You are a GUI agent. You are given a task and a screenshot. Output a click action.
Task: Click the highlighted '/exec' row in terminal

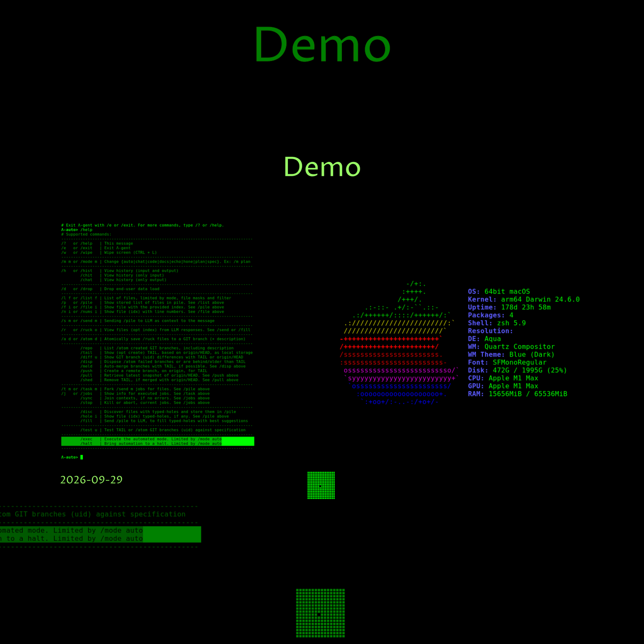click(158, 439)
